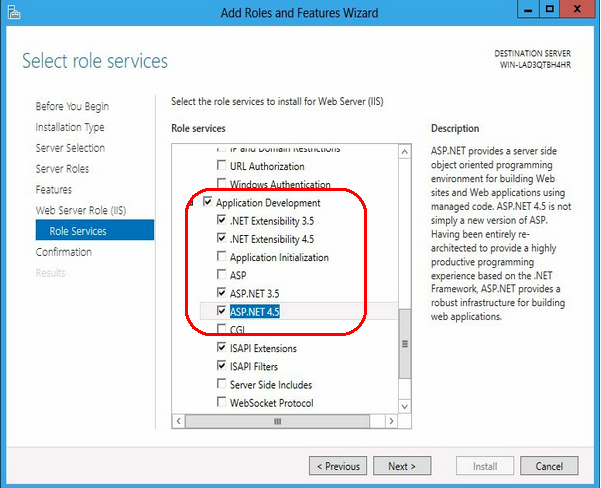Select the WebSocket Protocol label

(271, 403)
